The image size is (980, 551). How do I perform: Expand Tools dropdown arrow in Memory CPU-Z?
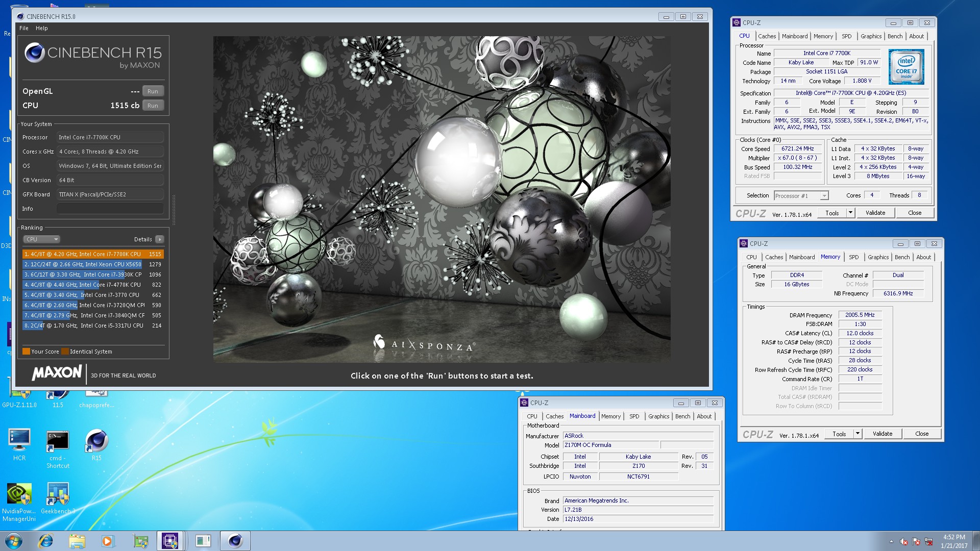[857, 434]
